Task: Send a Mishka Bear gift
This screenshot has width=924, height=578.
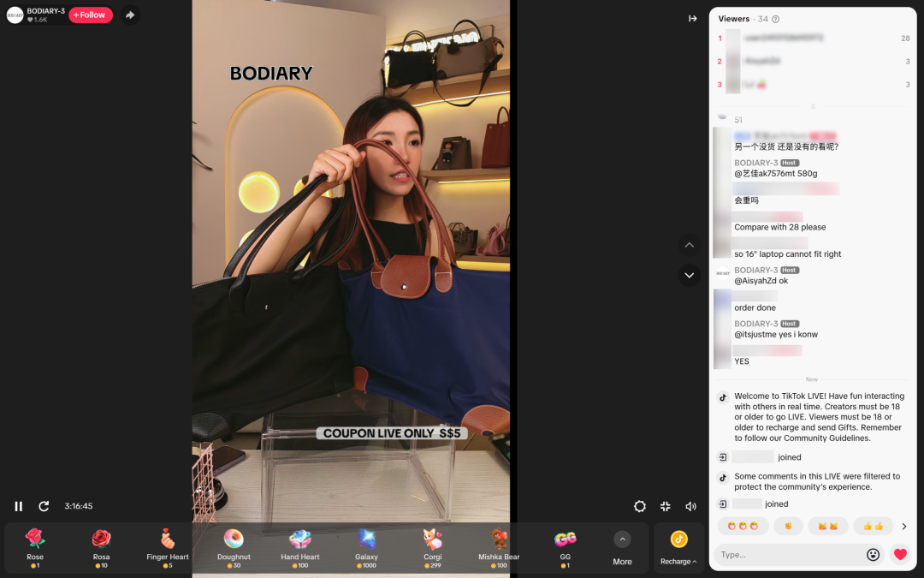Action: click(x=499, y=548)
